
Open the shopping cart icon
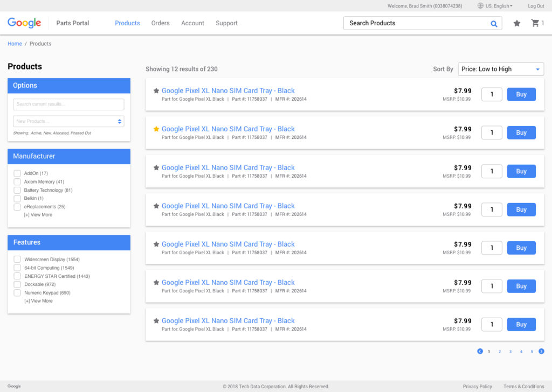click(535, 23)
